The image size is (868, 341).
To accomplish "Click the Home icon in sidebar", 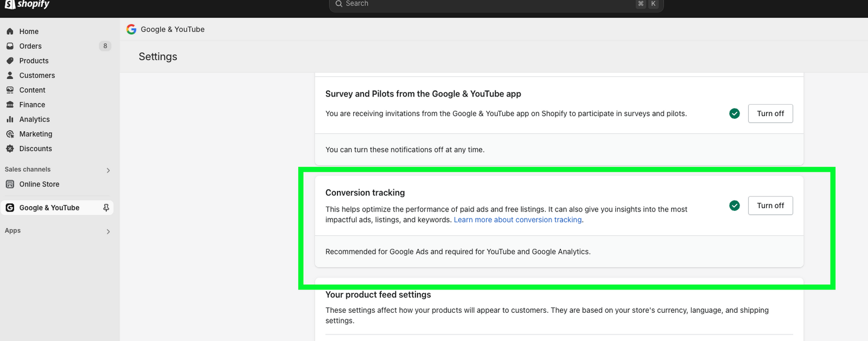I will coord(10,31).
